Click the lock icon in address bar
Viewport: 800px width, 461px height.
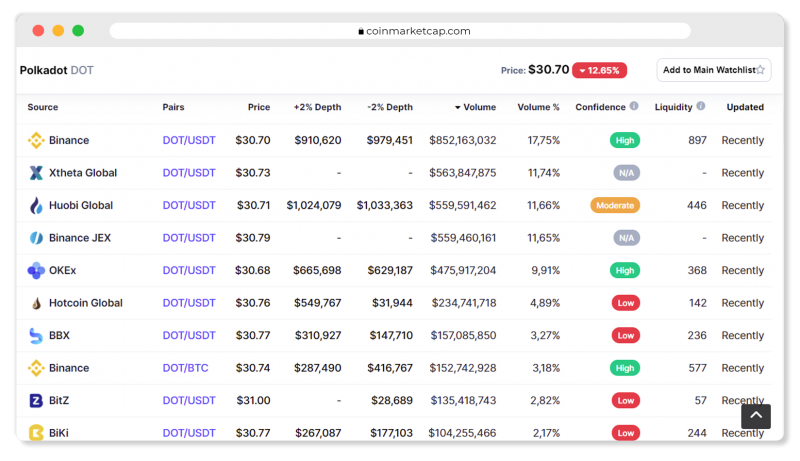coord(361,31)
